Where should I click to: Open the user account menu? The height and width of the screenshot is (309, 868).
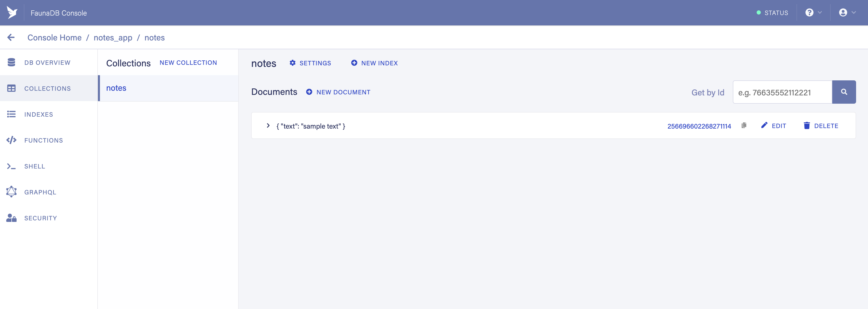tap(847, 12)
